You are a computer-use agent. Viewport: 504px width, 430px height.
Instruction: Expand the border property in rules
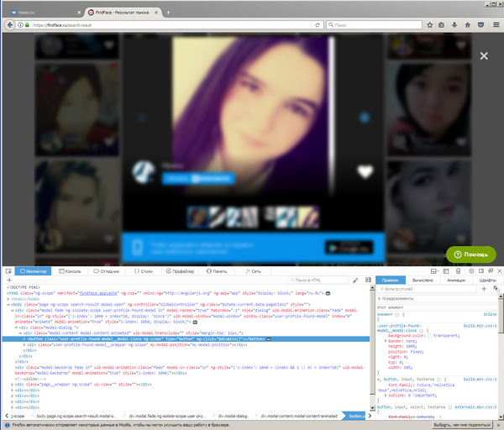(x=385, y=341)
